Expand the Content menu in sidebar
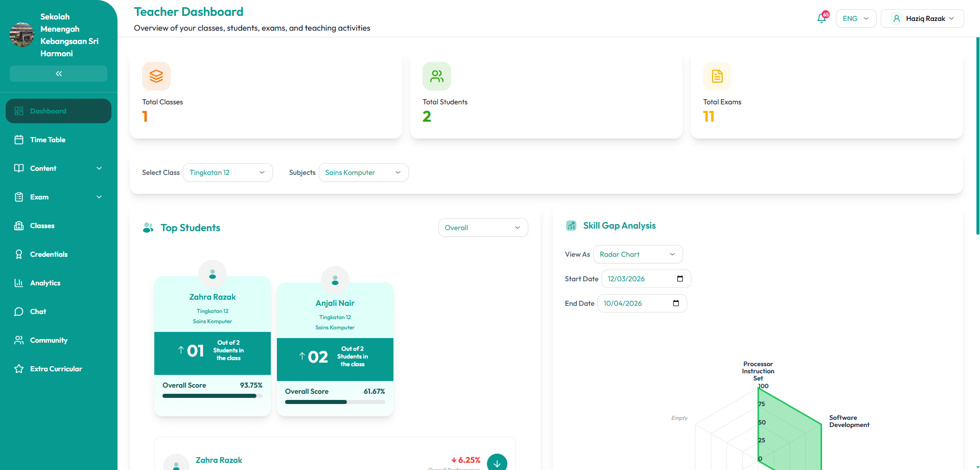 pyautogui.click(x=58, y=168)
